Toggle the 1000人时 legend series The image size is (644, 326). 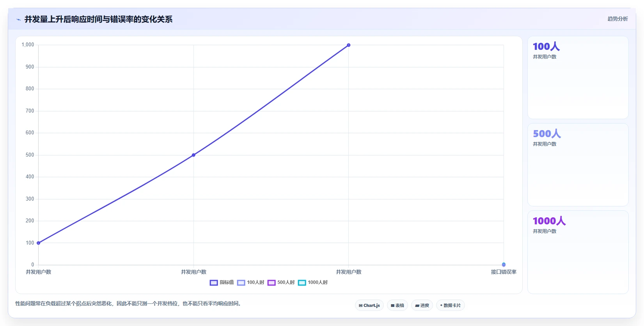[313, 282]
